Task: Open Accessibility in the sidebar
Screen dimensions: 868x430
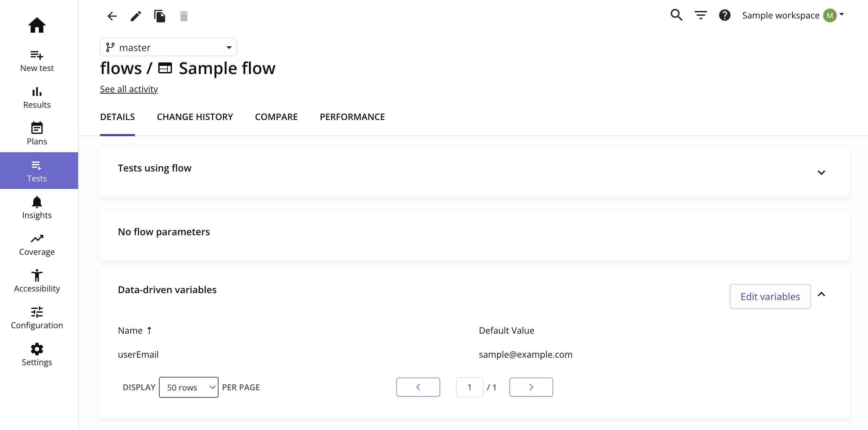Action: pyautogui.click(x=37, y=281)
